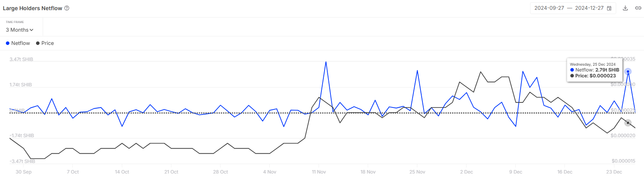Copy the chart link icon
Image resolution: width=644 pixels, height=179 pixels.
pos(638,8)
